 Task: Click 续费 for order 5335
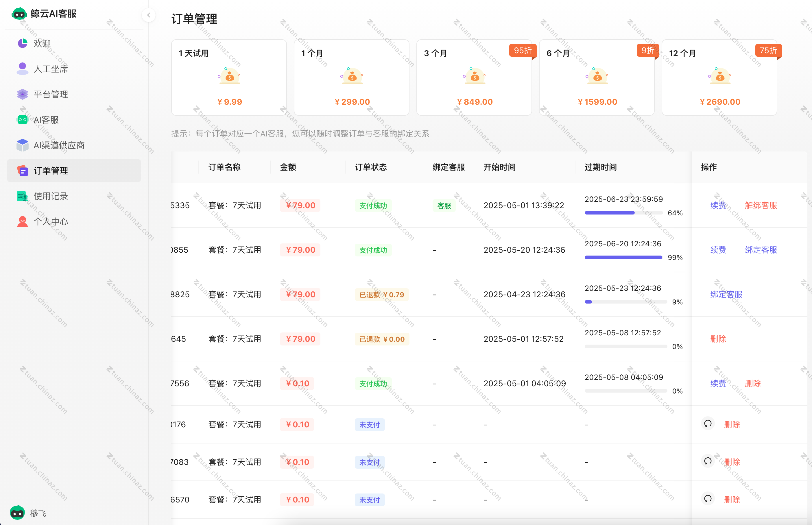(x=718, y=205)
